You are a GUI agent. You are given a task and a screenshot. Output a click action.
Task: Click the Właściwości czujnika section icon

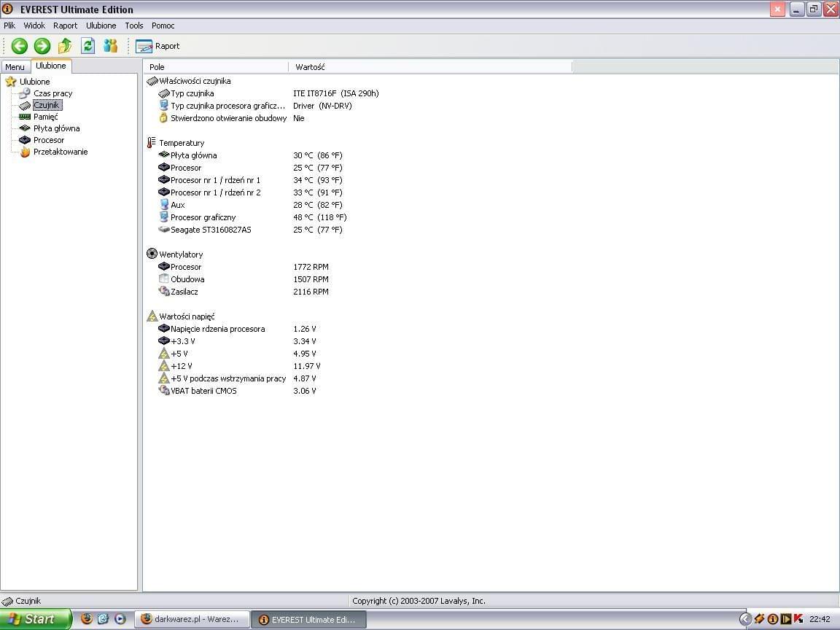click(152, 81)
